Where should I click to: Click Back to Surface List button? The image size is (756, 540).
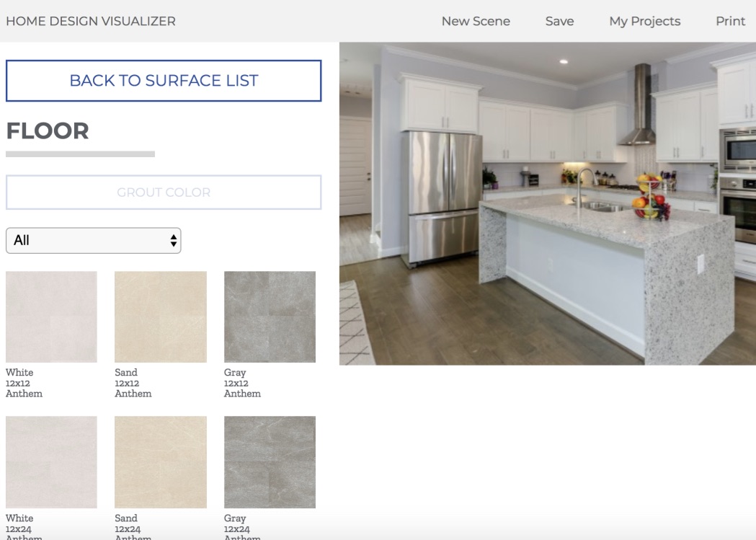[164, 81]
